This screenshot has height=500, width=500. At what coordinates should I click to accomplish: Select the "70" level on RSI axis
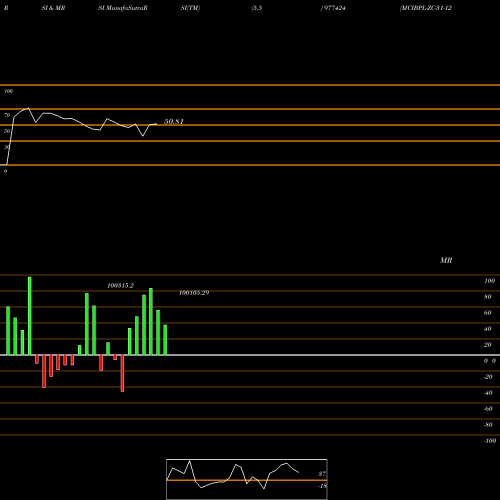(x=7, y=115)
